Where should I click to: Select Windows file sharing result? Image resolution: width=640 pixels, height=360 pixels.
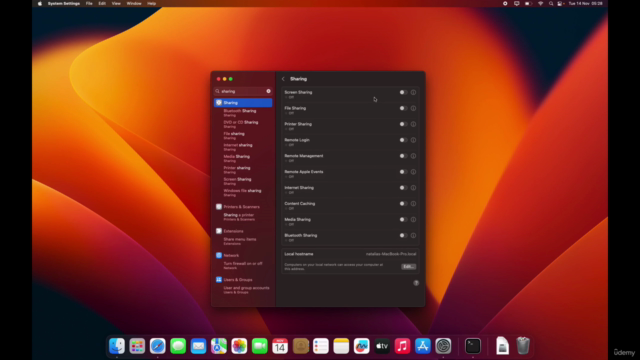pyautogui.click(x=243, y=193)
